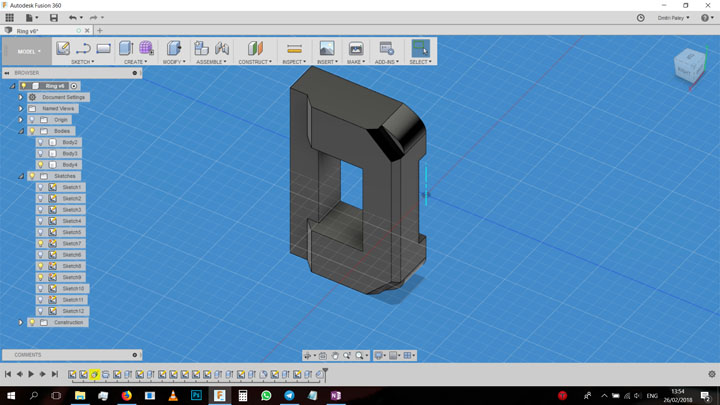Select the Measure inspect tool
The height and width of the screenshot is (405, 720).
(294, 48)
